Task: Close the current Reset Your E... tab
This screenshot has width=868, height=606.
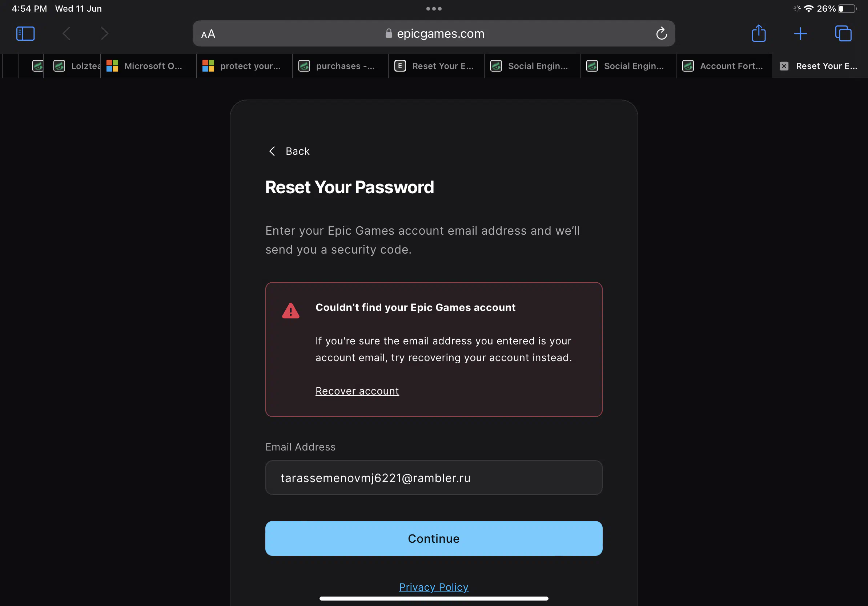Action: 784,66
